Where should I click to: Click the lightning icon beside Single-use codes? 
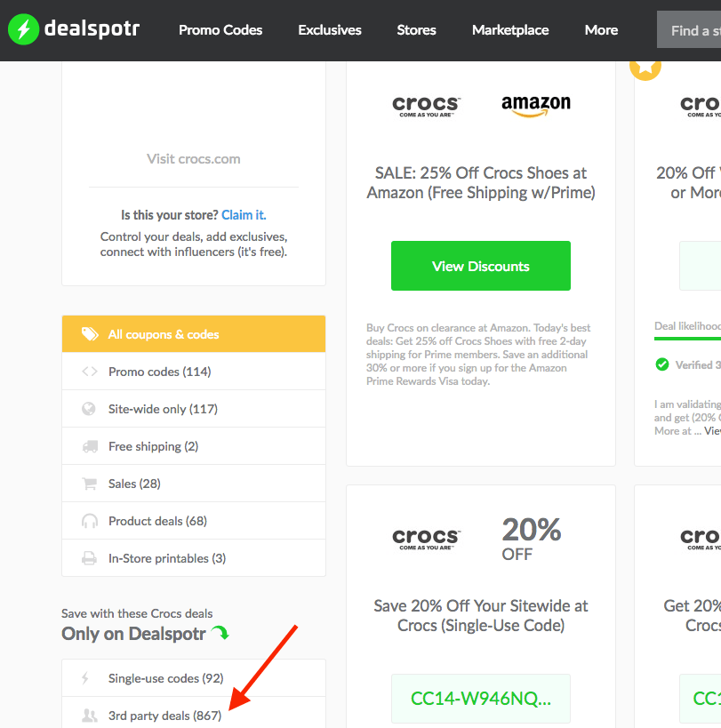(x=85, y=678)
